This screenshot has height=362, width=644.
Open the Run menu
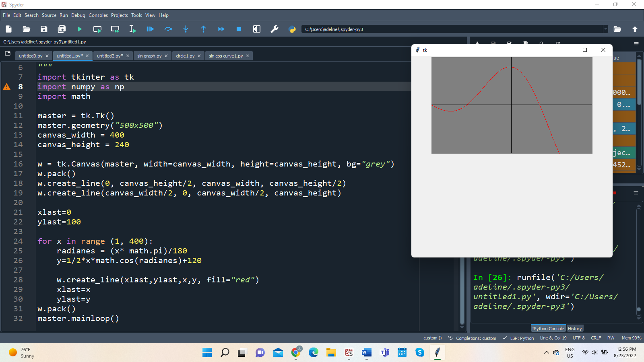64,15
